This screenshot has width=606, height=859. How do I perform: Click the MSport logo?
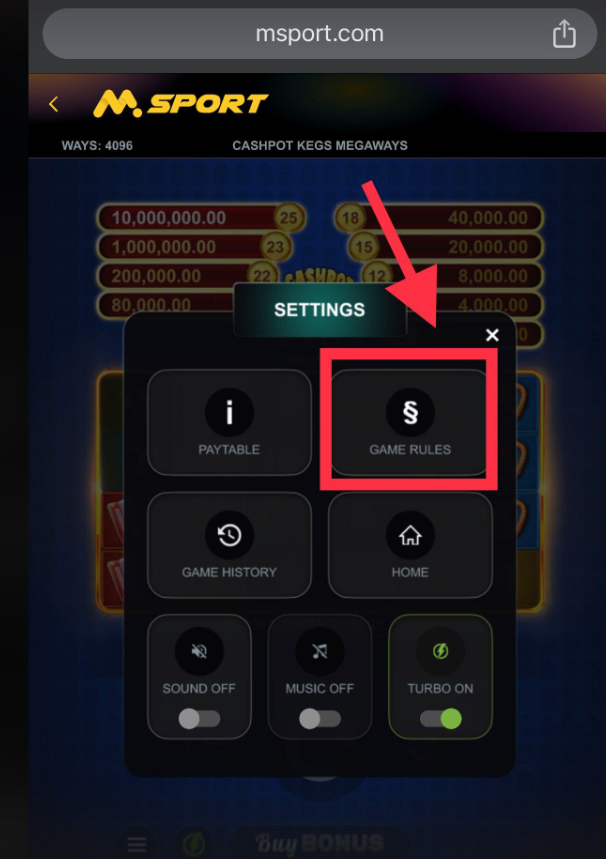180,104
